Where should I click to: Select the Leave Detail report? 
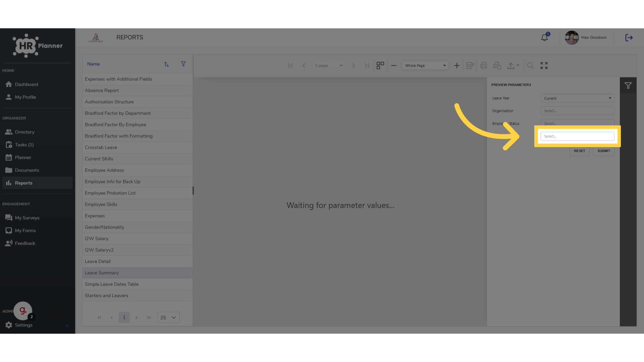click(x=138, y=261)
